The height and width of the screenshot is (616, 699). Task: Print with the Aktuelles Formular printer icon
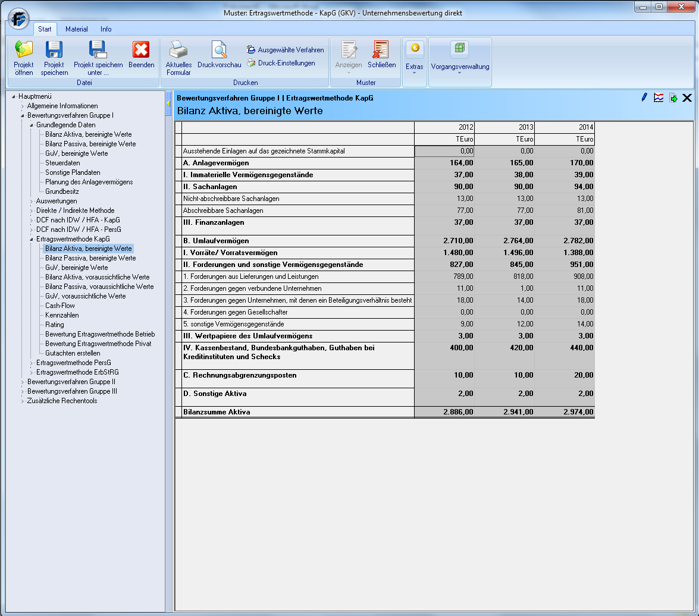point(178,49)
